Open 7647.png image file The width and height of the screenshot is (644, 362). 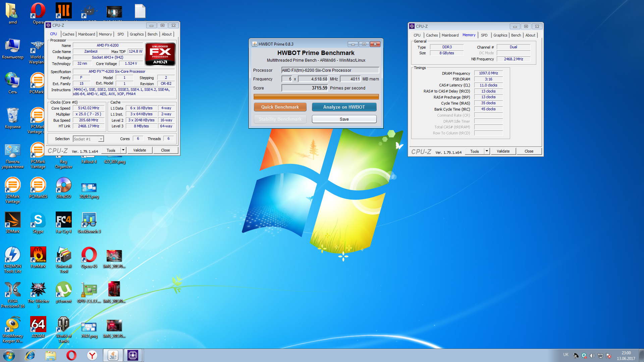click(x=89, y=330)
